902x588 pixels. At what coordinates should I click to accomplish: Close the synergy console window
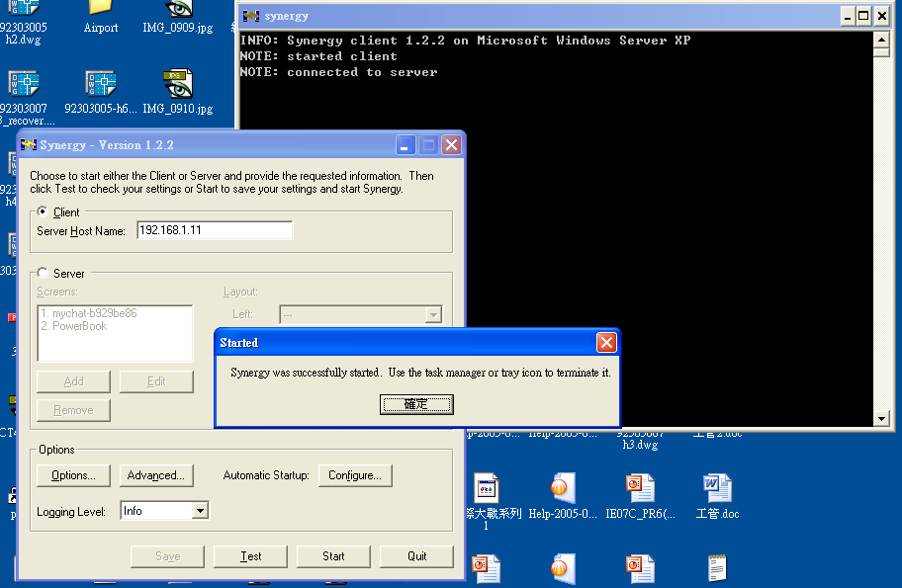click(x=882, y=16)
